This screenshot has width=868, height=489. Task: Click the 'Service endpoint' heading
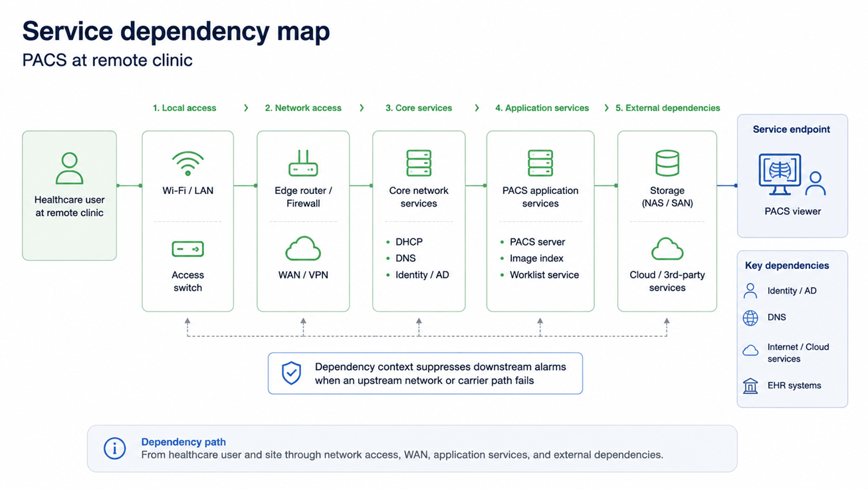coord(792,130)
